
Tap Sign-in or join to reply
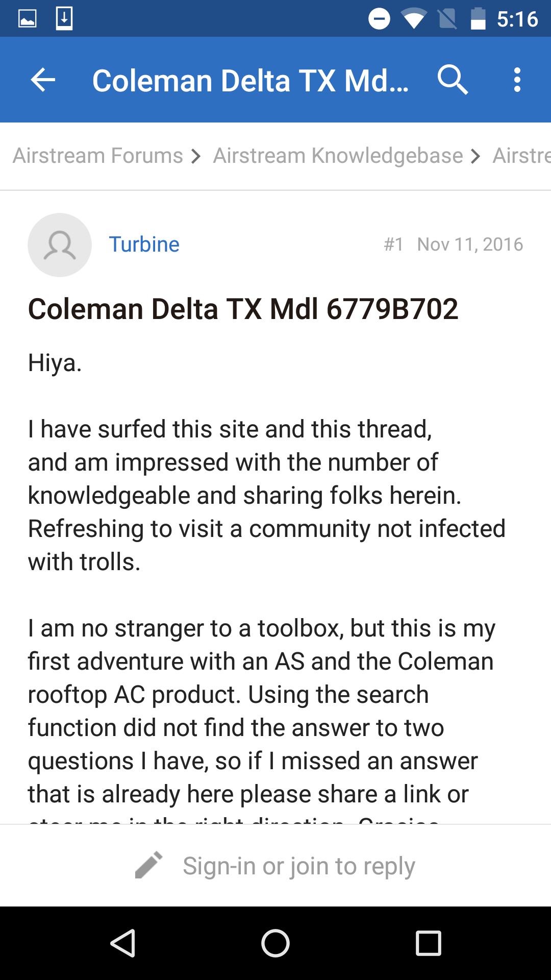(299, 866)
